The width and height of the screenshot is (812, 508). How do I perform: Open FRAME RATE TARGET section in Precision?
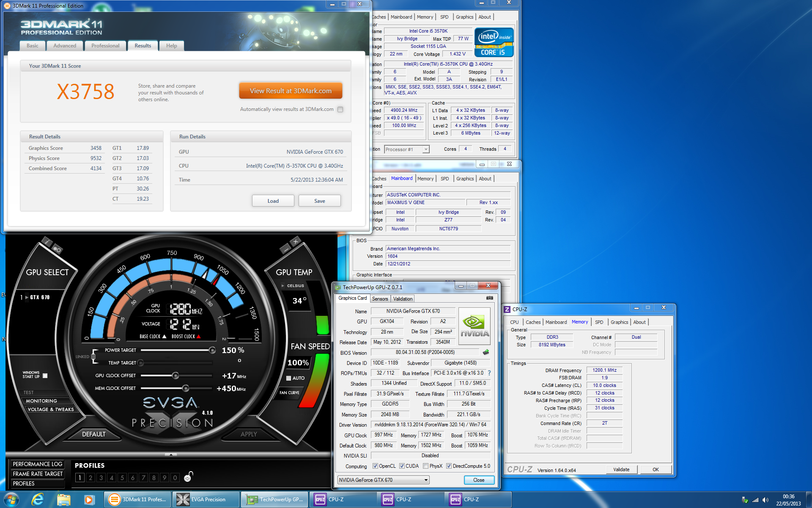(38, 474)
